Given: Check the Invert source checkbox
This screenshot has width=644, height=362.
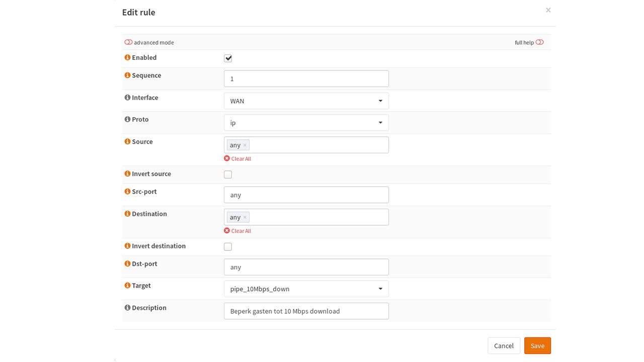Looking at the screenshot, I should (x=228, y=174).
